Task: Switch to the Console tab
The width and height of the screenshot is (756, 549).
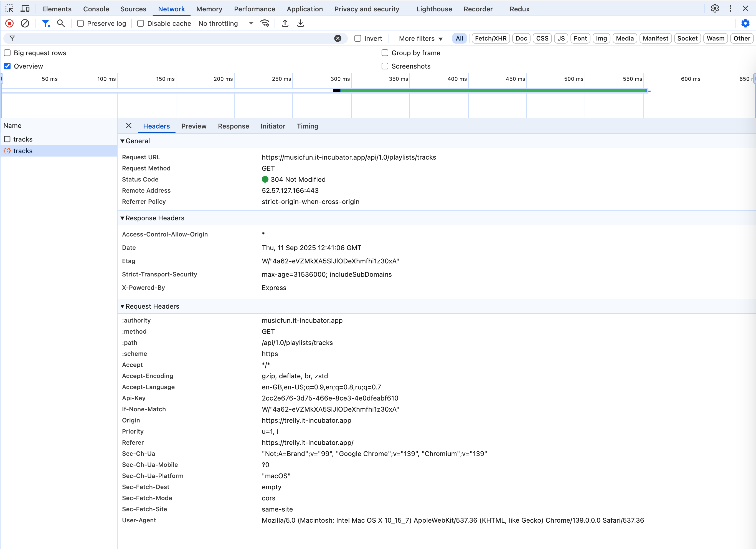Action: pos(96,9)
